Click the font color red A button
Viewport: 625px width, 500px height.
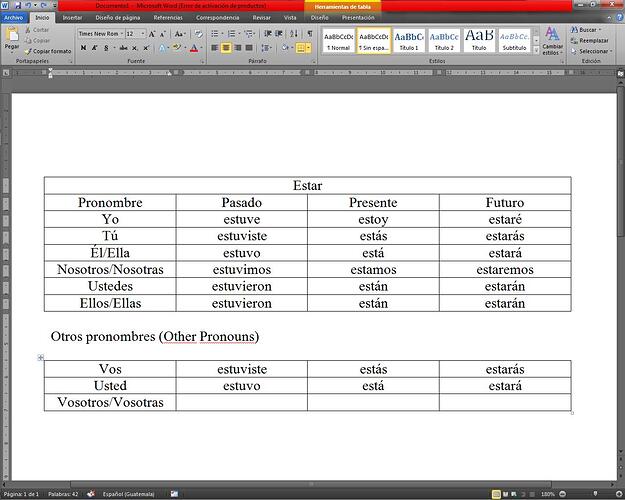point(194,48)
